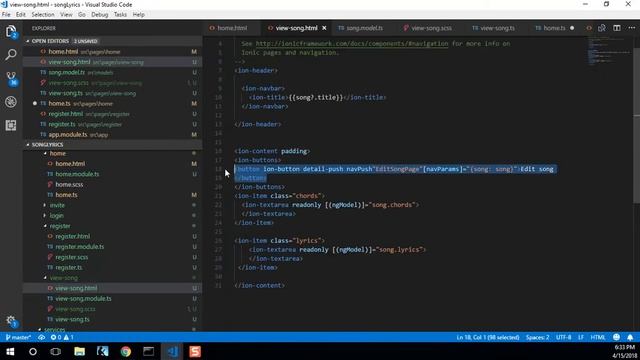Click the eye icon in the status bar
Image resolution: width=640 pixels, height=360 pixels.
[41, 338]
